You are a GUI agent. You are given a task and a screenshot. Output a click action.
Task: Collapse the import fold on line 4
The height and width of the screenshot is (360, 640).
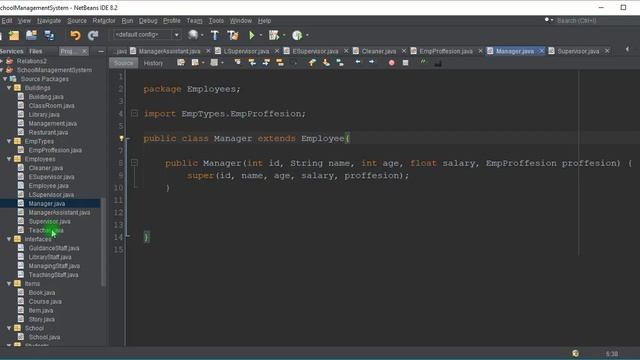point(134,113)
